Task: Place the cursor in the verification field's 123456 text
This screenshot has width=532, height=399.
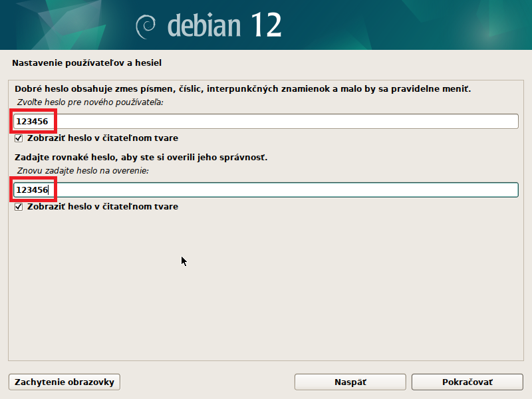Action: pos(32,190)
